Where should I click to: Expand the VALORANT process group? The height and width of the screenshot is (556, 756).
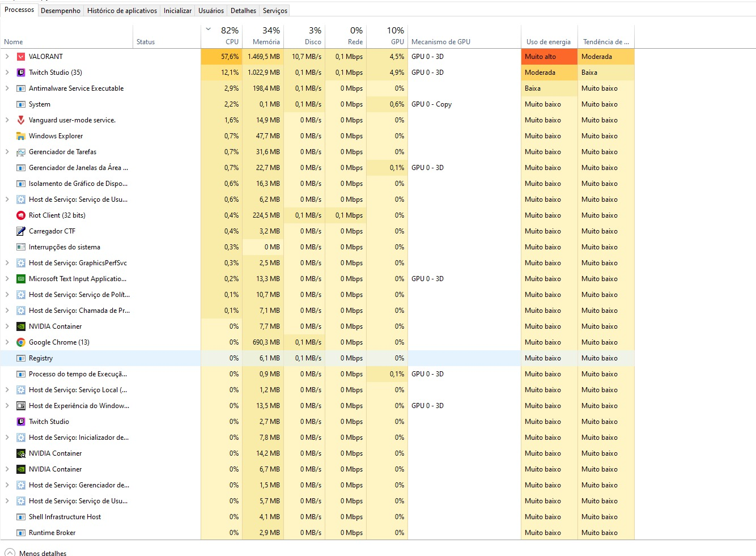[x=7, y=57]
